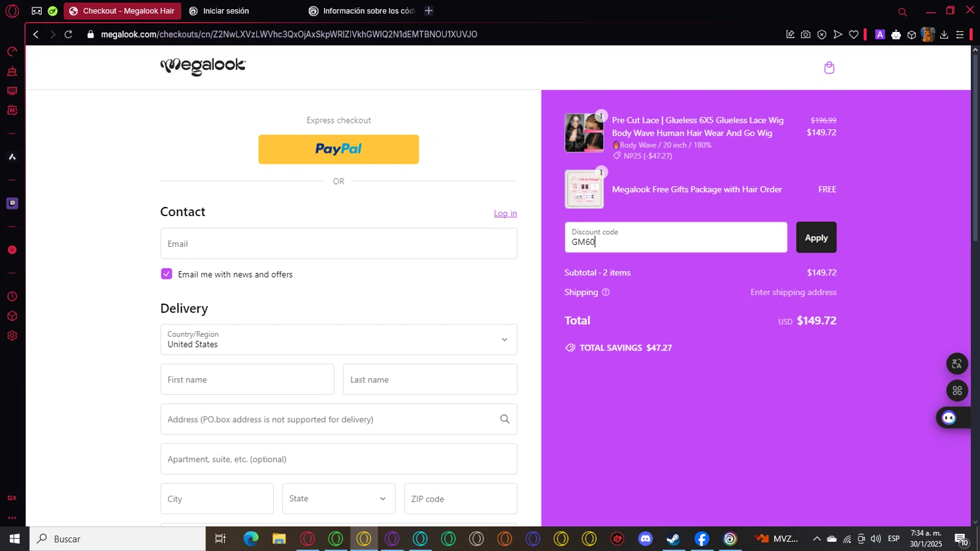Take a snapshot with the camera icon

coord(806,35)
